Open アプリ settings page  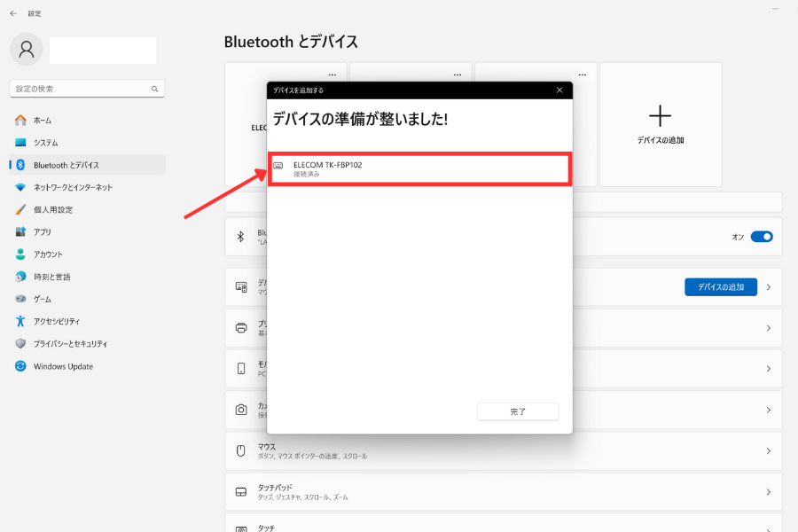[87, 232]
